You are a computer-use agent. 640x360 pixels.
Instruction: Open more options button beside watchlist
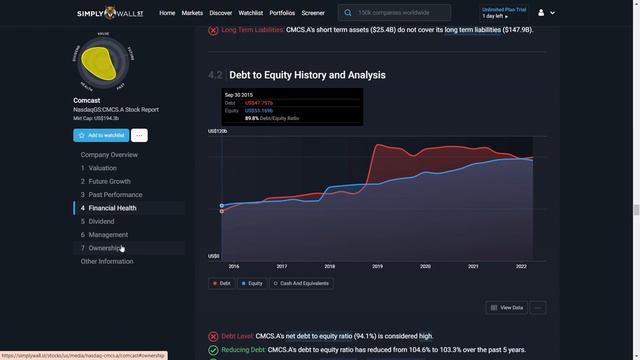[x=139, y=135]
